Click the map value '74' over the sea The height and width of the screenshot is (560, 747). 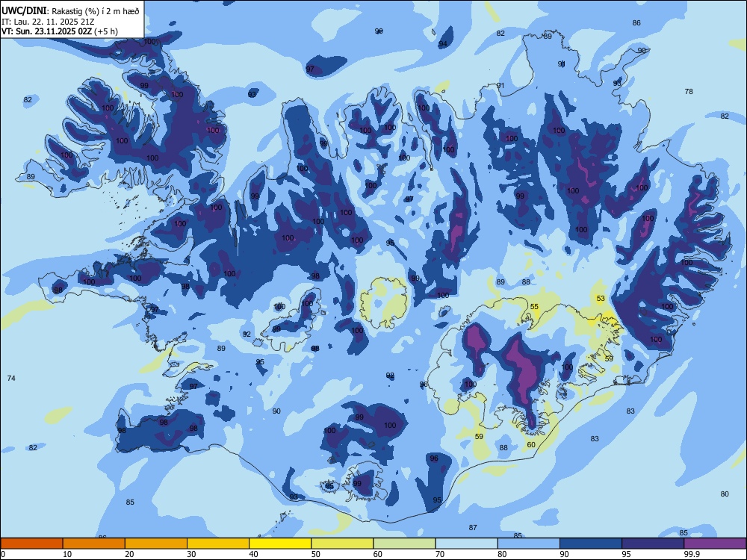pos(11,378)
